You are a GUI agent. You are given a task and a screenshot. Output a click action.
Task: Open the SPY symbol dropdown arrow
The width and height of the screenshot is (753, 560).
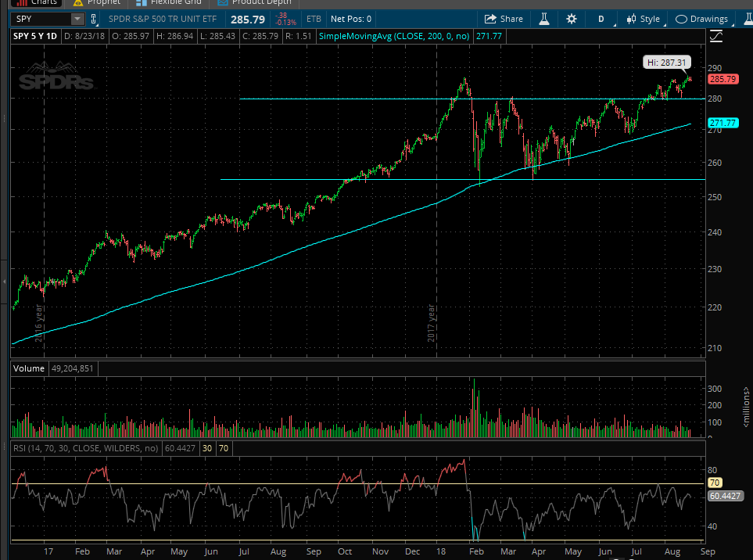[77, 20]
